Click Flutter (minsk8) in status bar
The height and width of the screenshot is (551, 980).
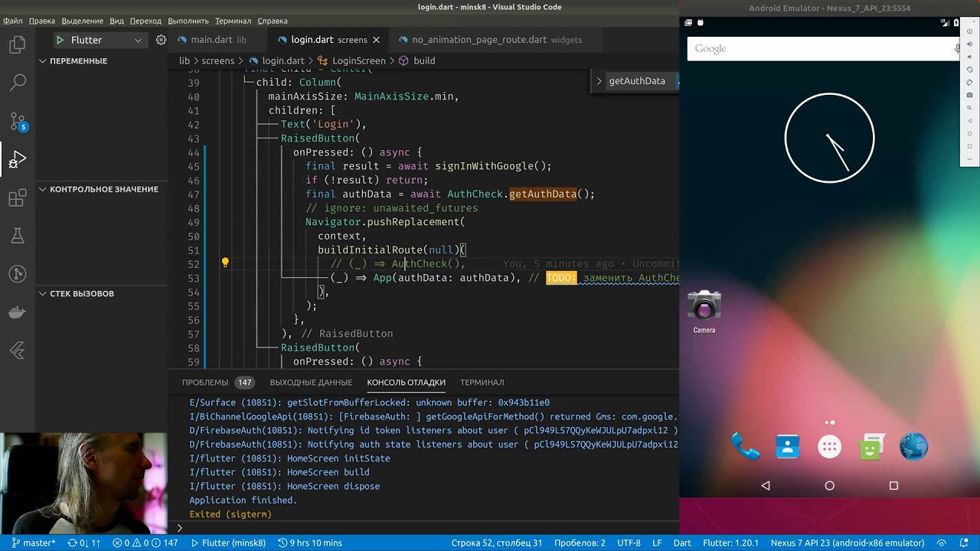tap(227, 543)
